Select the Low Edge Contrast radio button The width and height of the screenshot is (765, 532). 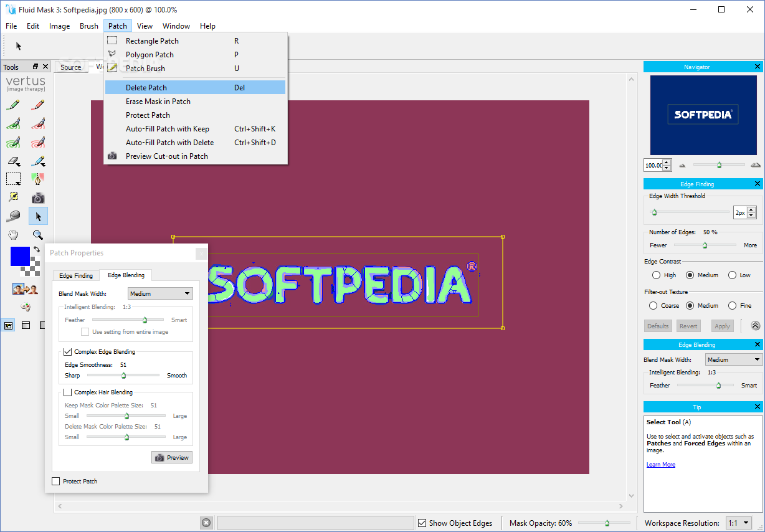click(x=732, y=275)
